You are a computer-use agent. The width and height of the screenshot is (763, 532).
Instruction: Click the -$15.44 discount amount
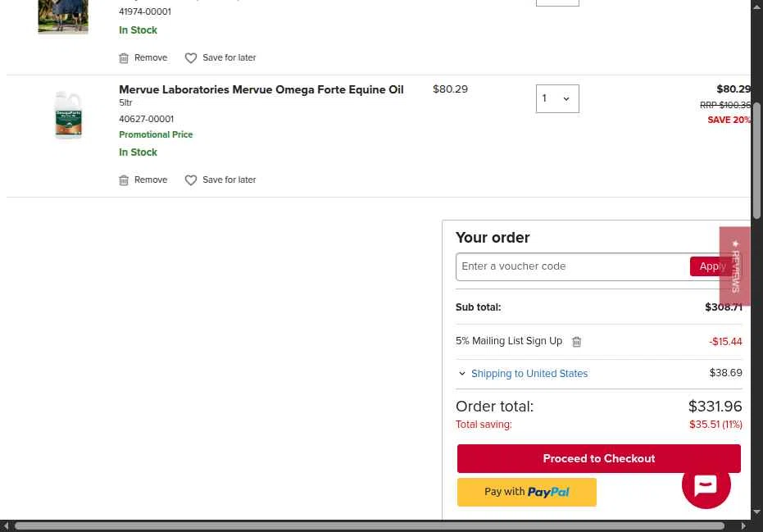pyautogui.click(x=725, y=342)
